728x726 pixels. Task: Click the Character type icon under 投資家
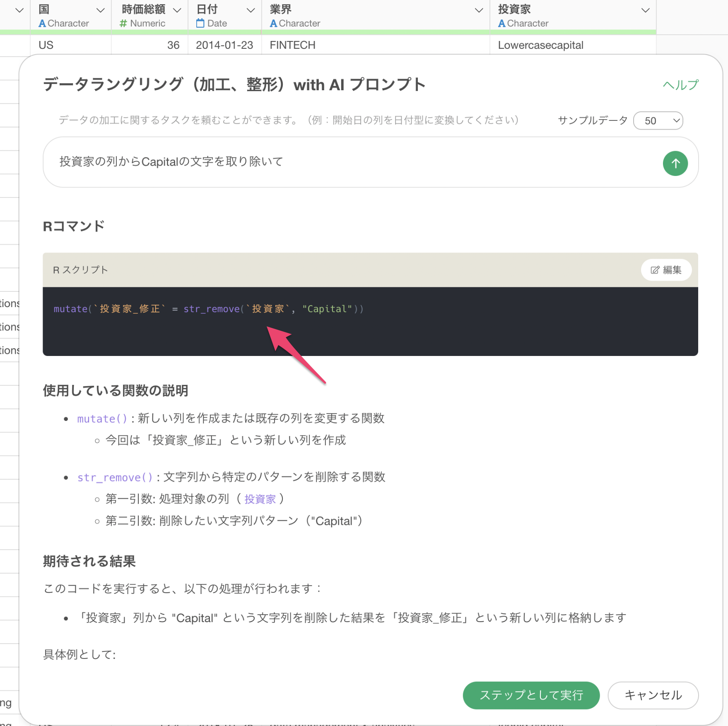[502, 24]
